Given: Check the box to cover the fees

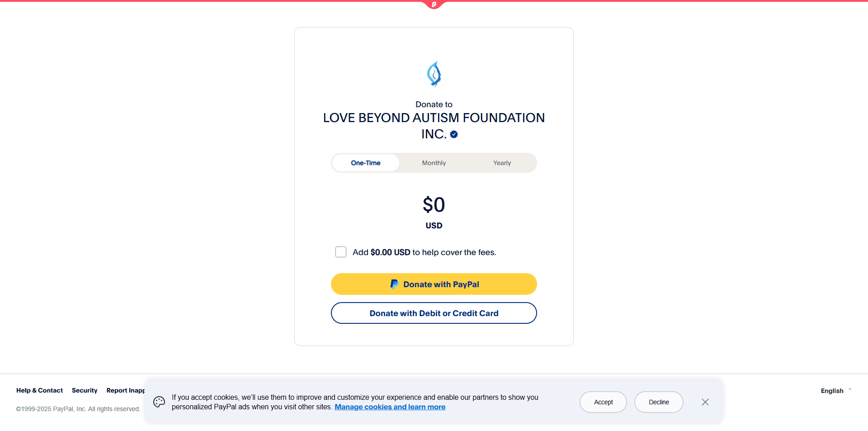Looking at the screenshot, I should tap(341, 252).
